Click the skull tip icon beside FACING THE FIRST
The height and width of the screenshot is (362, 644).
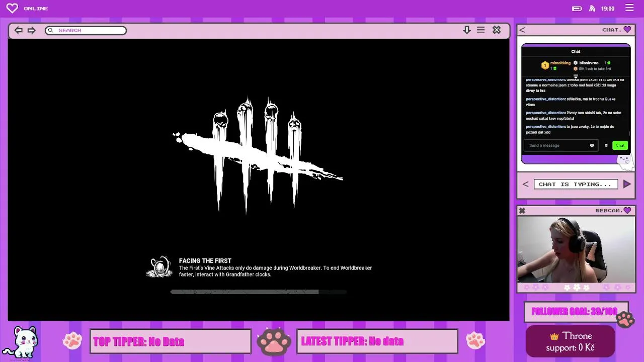point(159,267)
